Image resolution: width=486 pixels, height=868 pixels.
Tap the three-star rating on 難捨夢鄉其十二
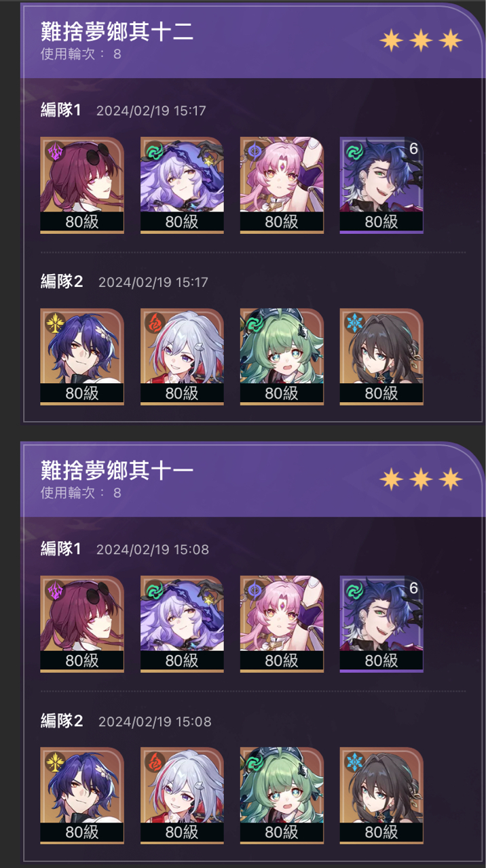pos(421,41)
